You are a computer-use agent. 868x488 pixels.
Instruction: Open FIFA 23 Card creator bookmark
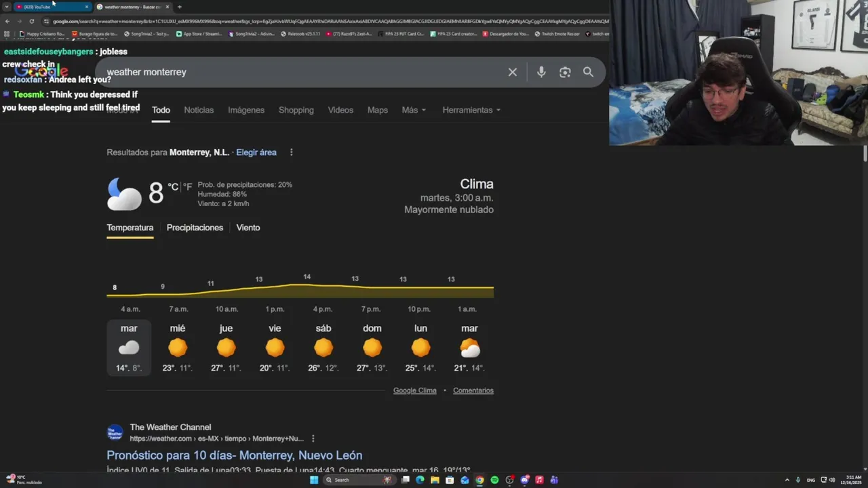pyautogui.click(x=454, y=33)
